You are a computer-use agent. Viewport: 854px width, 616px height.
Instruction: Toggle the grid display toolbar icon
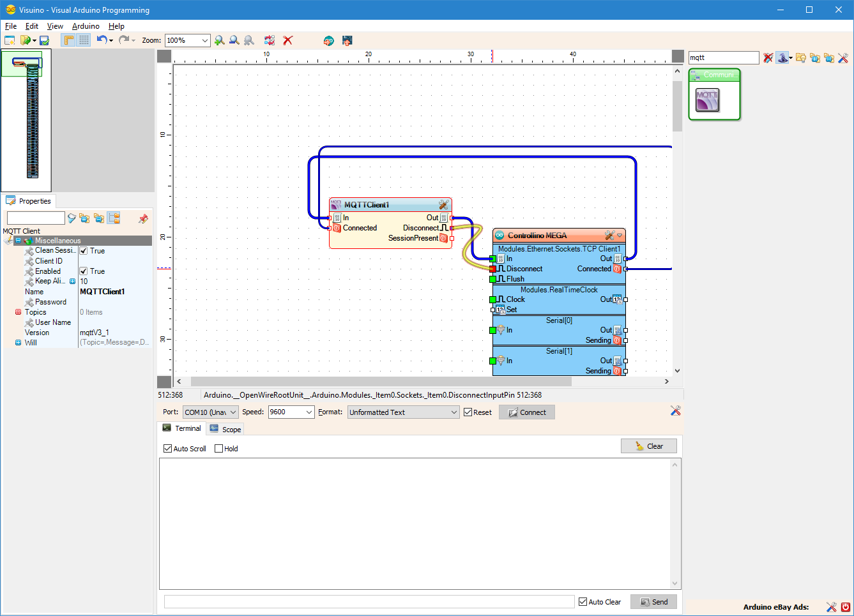(84, 40)
